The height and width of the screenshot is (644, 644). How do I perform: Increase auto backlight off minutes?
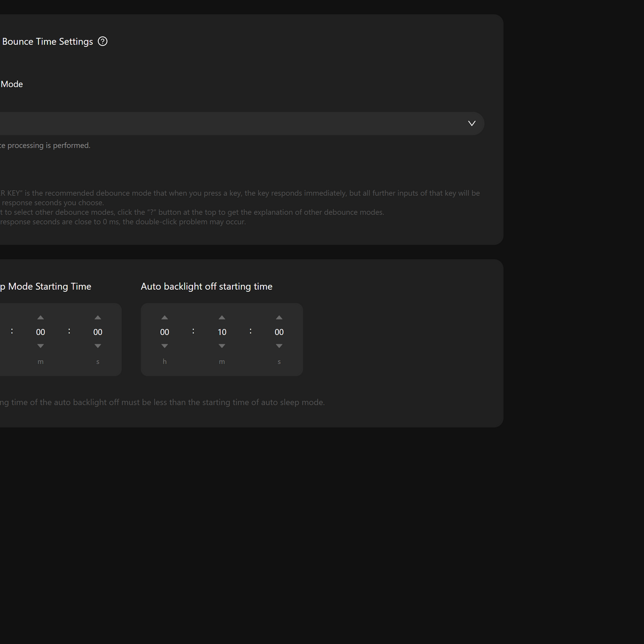tap(222, 318)
